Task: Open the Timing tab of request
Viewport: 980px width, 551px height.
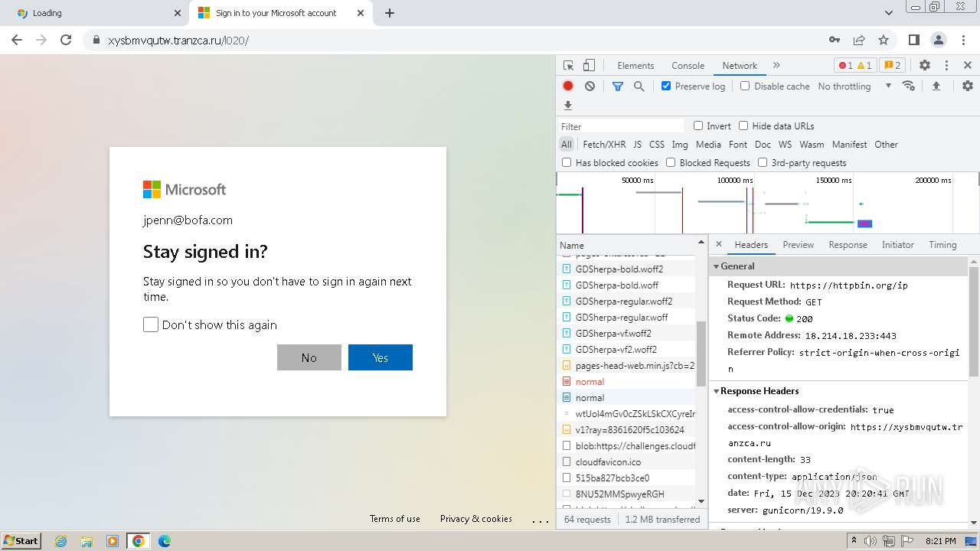Action: pyautogui.click(x=942, y=245)
